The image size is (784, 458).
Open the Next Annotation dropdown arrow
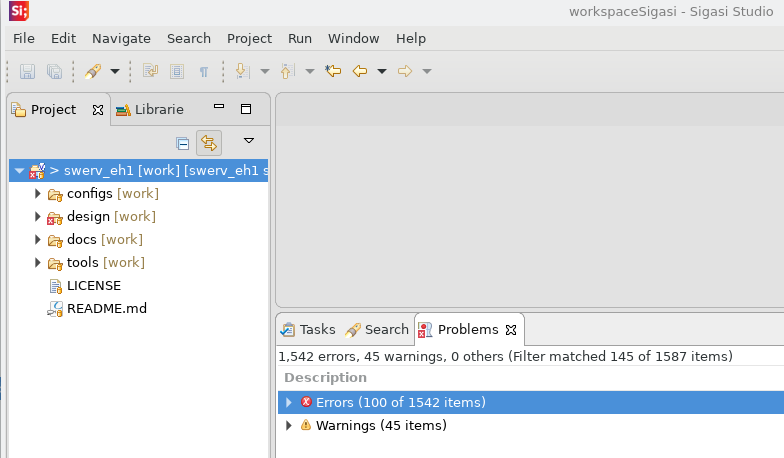[265, 72]
